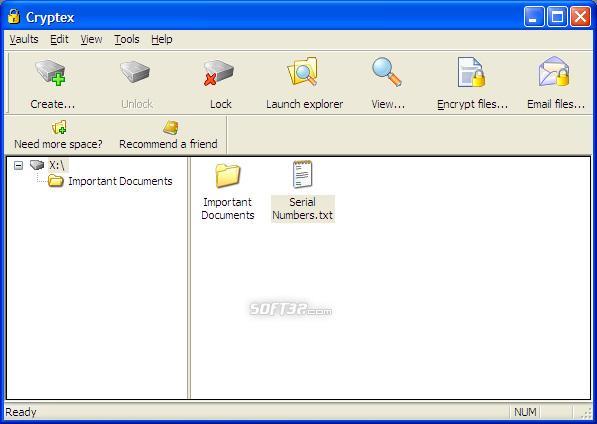Open the Help menu
The width and height of the screenshot is (597, 424).
(x=162, y=39)
